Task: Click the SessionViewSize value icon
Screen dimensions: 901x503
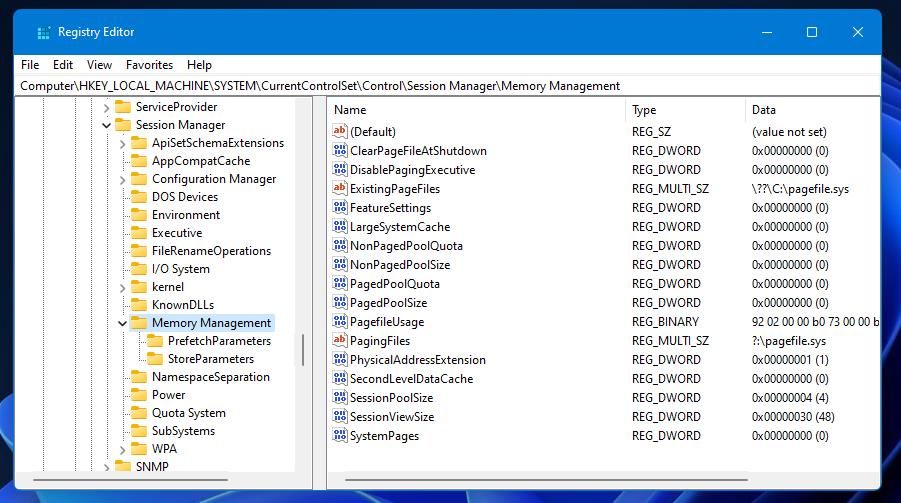Action: (x=340, y=416)
